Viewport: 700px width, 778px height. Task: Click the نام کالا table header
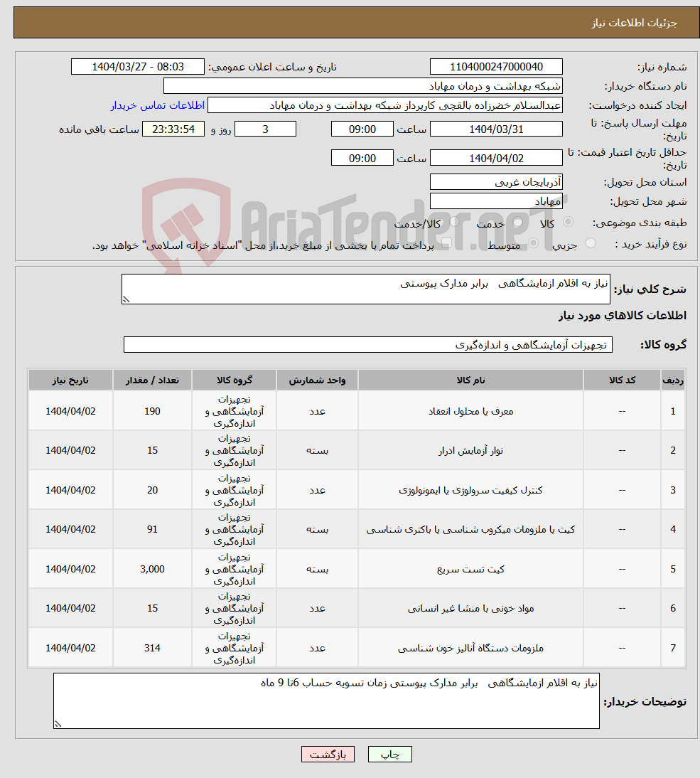[x=471, y=379]
